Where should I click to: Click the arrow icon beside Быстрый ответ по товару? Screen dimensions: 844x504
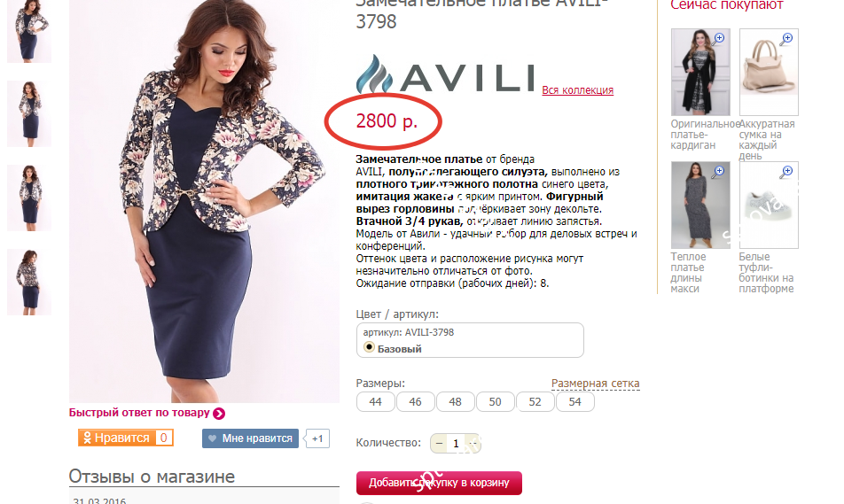(218, 414)
